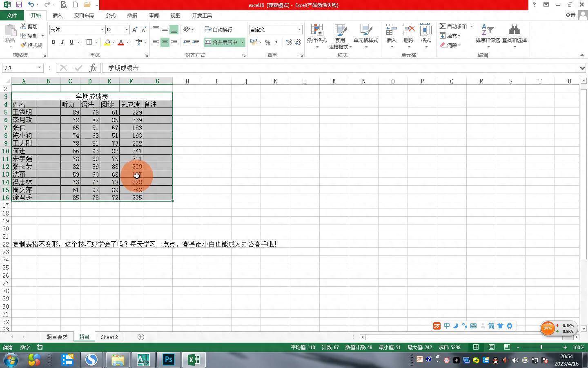Click the Photoshop icon in the taskbar

pos(168,360)
